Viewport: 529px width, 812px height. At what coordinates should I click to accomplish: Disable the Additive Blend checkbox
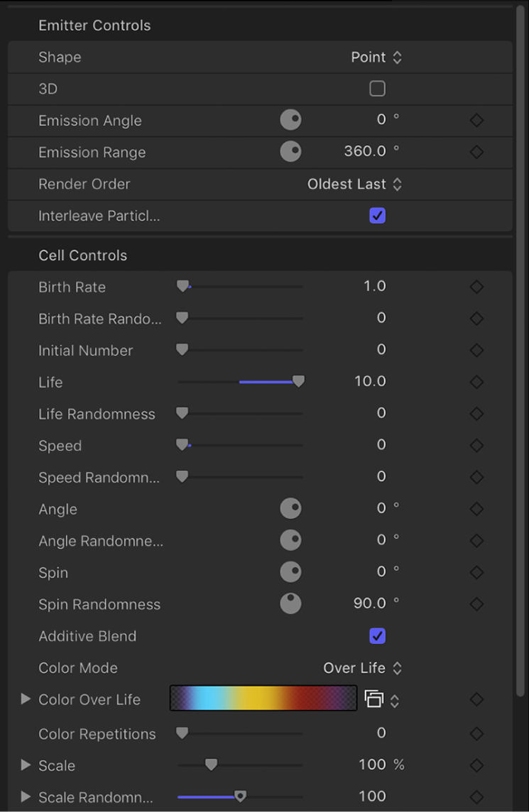[x=378, y=636]
